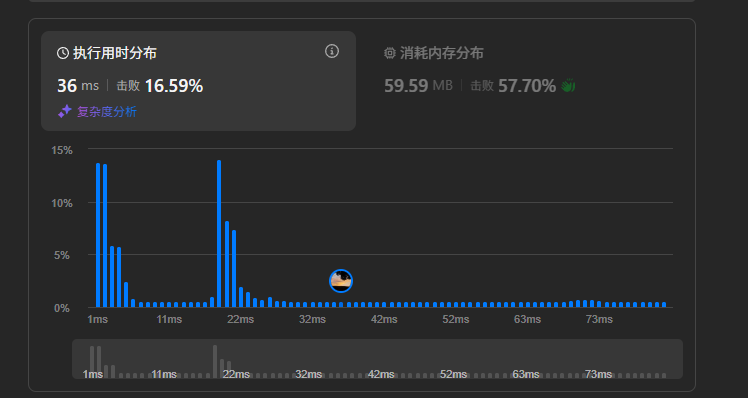
Task: Switch to 消耗内存分布 memory distribution card
Action: click(525, 81)
